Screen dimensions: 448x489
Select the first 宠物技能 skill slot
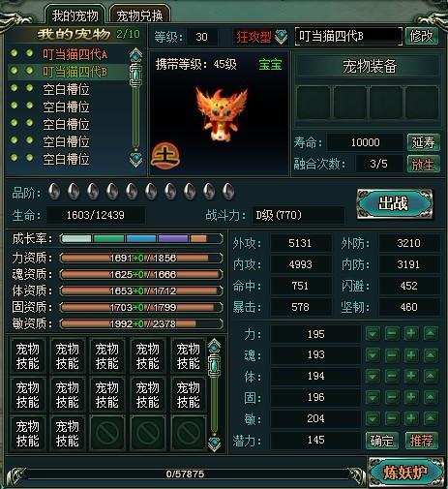coord(27,356)
